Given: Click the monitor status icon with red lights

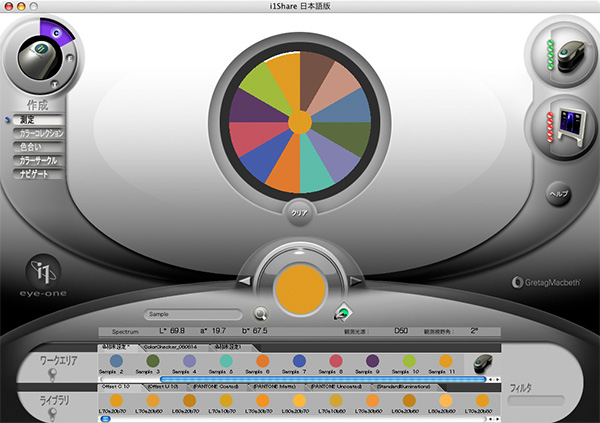Looking at the screenshot, I should (566, 127).
